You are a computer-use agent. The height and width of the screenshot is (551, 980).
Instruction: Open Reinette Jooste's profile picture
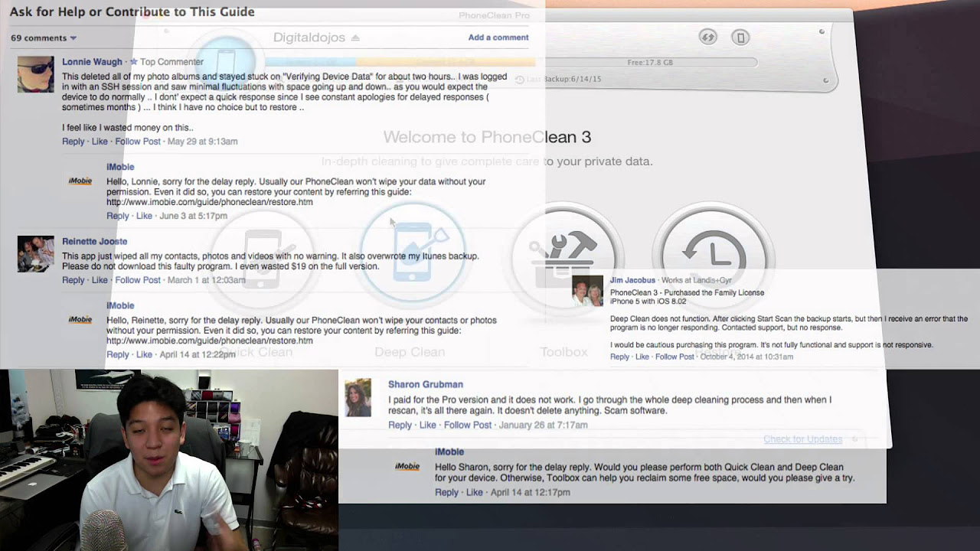(36, 254)
